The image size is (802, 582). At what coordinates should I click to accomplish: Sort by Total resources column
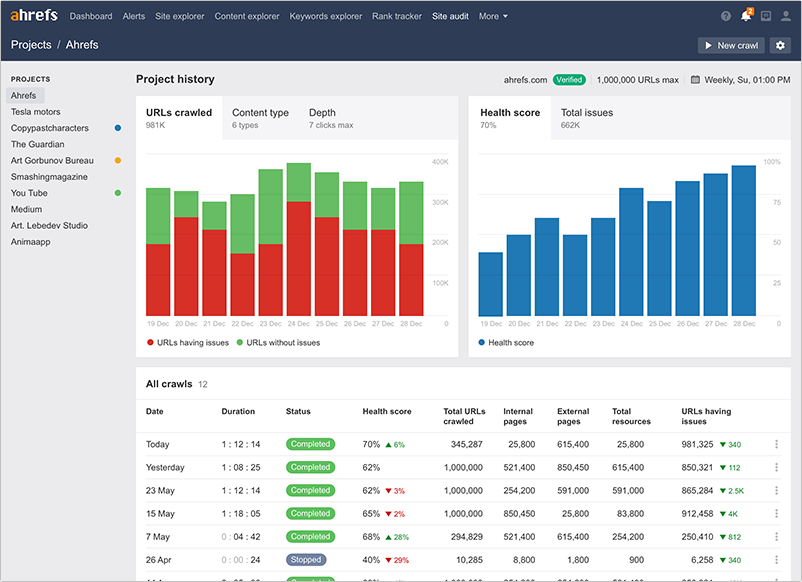[x=631, y=416]
